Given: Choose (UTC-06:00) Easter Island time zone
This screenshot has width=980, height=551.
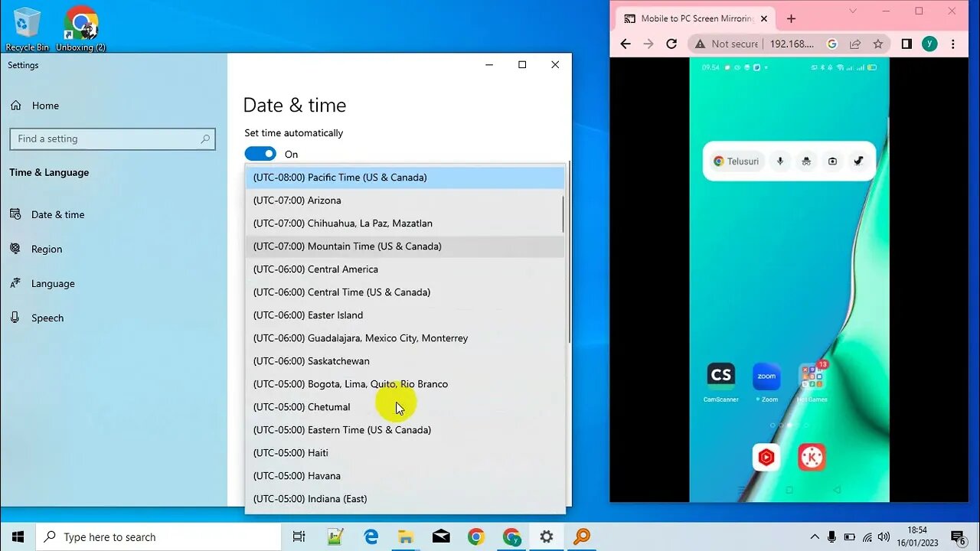Looking at the screenshot, I should 404,315.
